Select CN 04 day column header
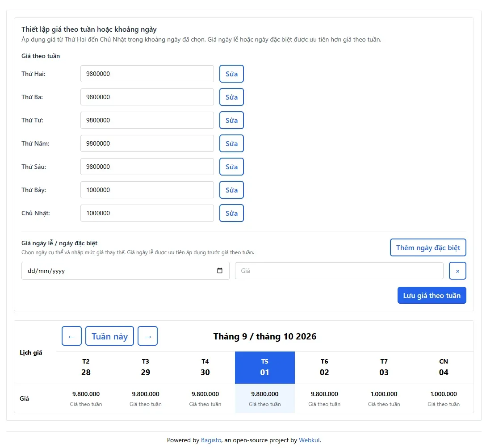 pos(444,368)
